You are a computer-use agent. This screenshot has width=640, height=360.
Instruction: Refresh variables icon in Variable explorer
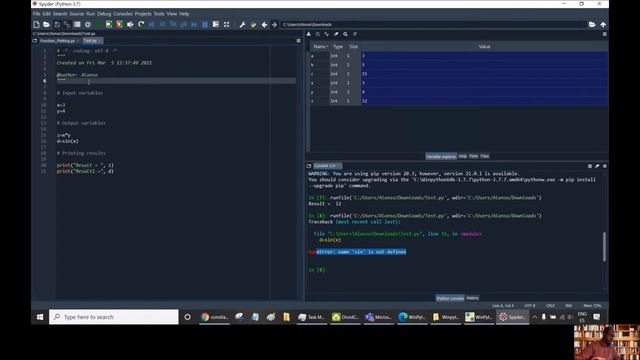pyautogui.click(x=355, y=34)
